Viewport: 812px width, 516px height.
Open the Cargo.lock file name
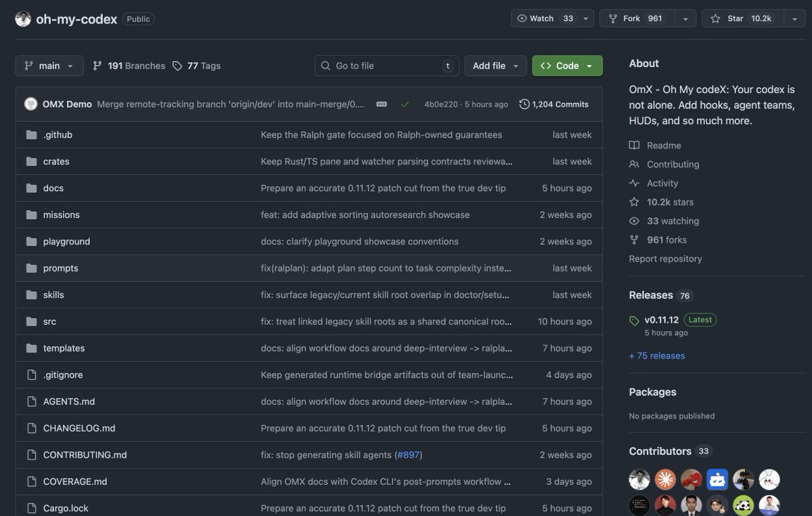click(66, 509)
